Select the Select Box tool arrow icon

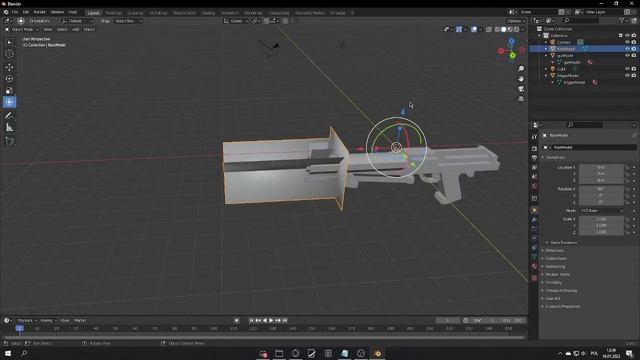pos(9,42)
